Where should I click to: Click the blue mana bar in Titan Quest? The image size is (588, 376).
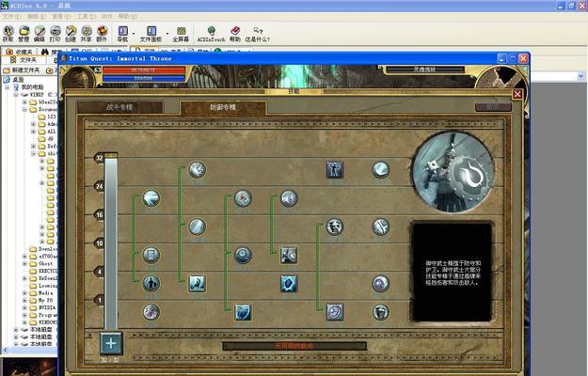click(144, 78)
